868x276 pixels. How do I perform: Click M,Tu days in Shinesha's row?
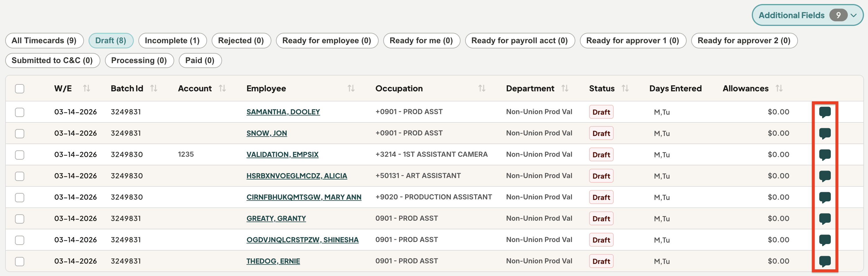pos(662,240)
